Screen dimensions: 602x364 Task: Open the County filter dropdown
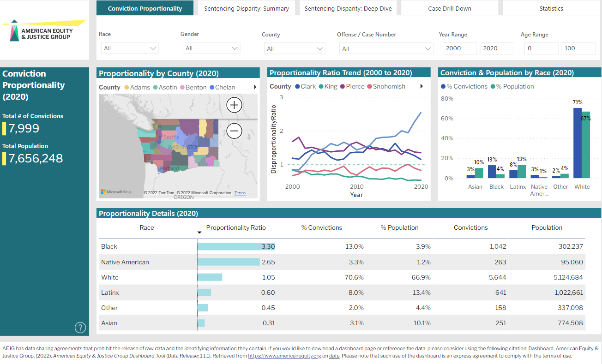[295, 48]
